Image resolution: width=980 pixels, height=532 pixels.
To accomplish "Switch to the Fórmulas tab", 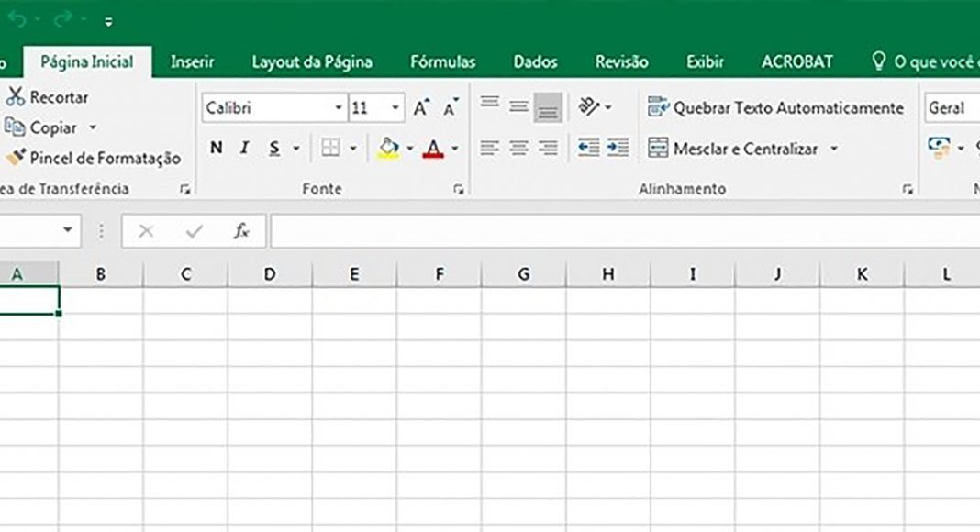I will pyautogui.click(x=442, y=62).
